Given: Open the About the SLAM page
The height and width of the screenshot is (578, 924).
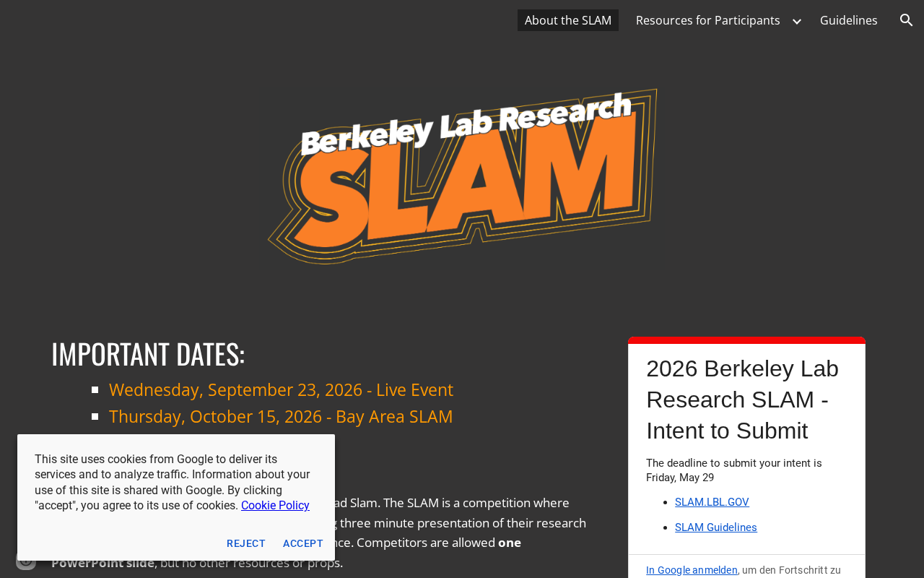Looking at the screenshot, I should click(x=567, y=20).
